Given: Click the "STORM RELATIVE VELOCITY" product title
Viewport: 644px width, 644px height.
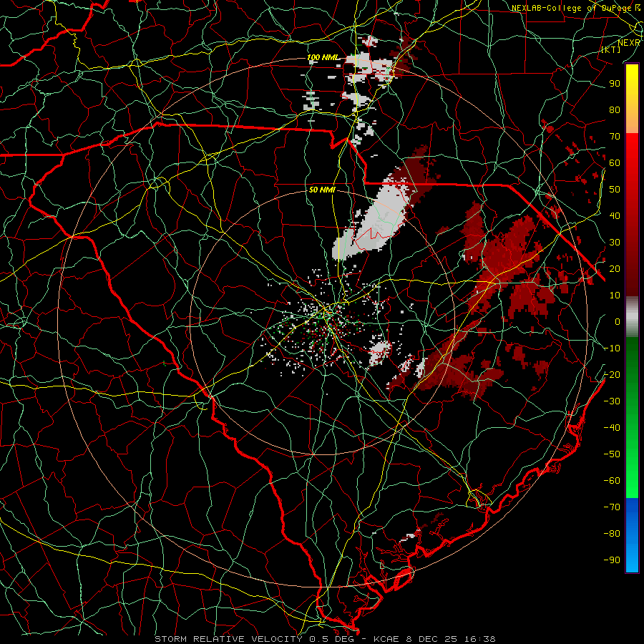Looking at the screenshot, I should [x=228, y=639].
